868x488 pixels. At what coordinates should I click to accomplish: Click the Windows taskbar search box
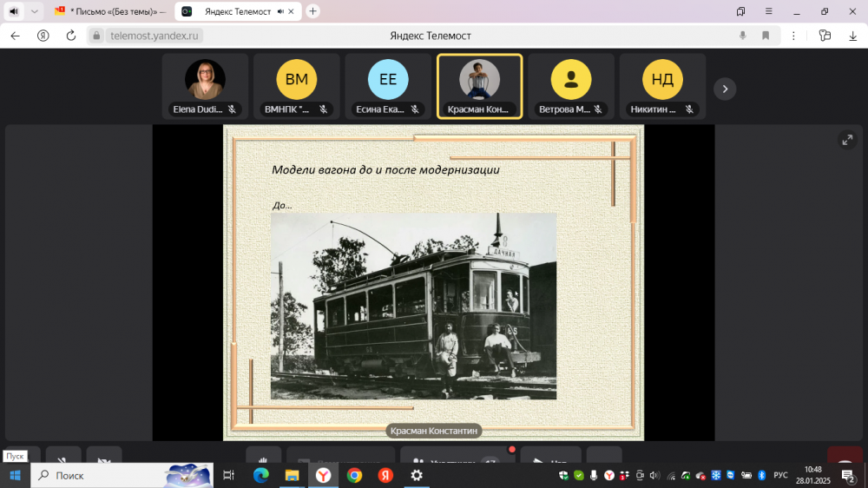(122, 475)
